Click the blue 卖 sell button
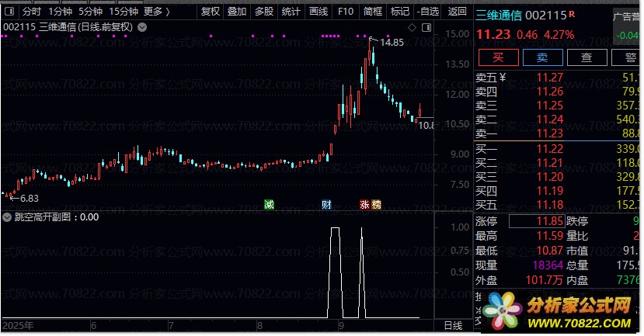This screenshot has height=336, width=644. 542,57
